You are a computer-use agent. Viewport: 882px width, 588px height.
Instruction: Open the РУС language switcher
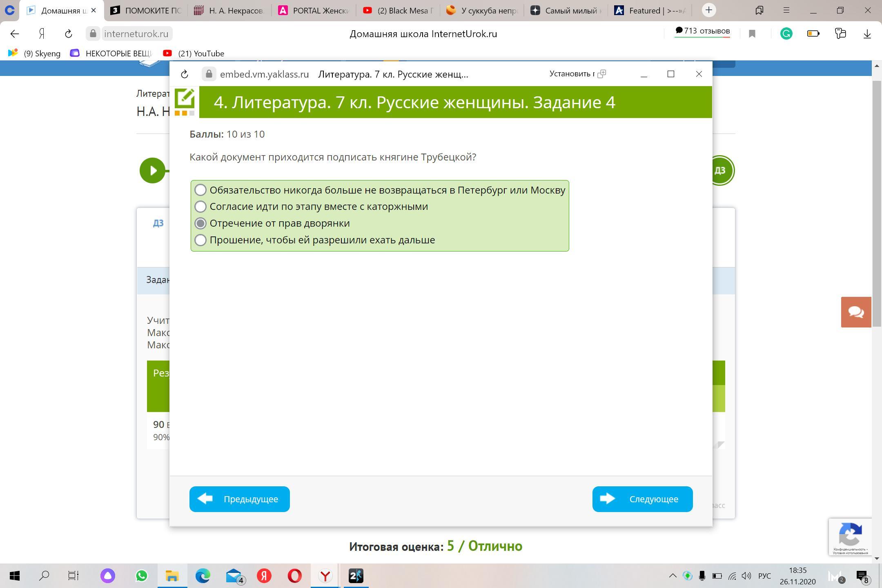click(764, 576)
